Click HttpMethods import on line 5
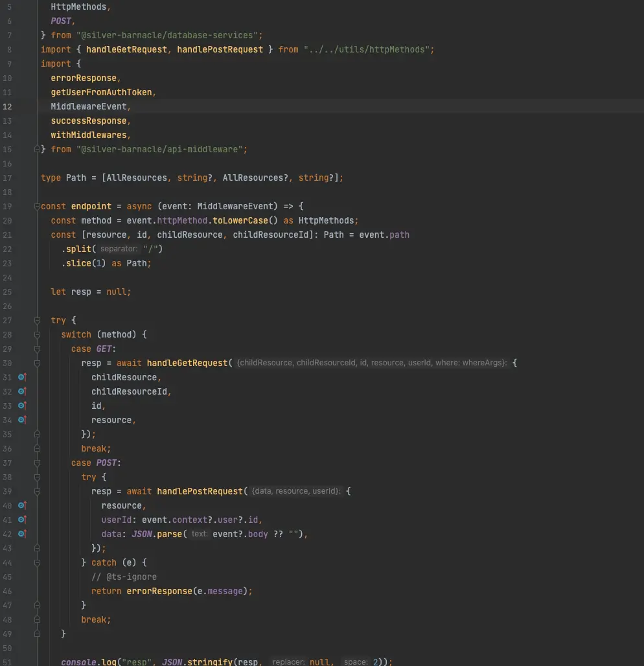This screenshot has height=666, width=644. (78, 6)
